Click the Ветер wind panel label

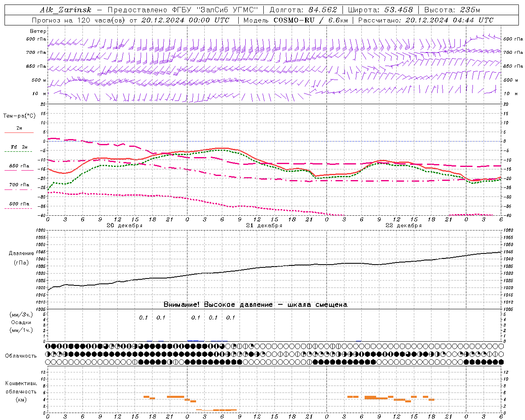click(38, 31)
